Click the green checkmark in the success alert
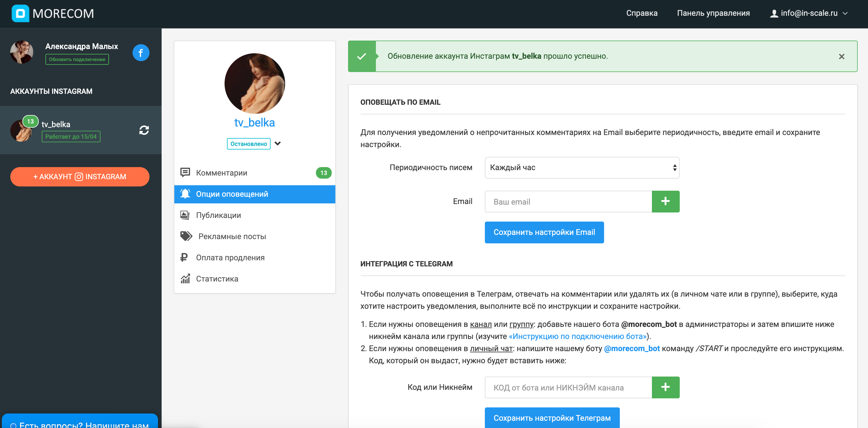Viewport: 868px width, 428px height. [362, 56]
